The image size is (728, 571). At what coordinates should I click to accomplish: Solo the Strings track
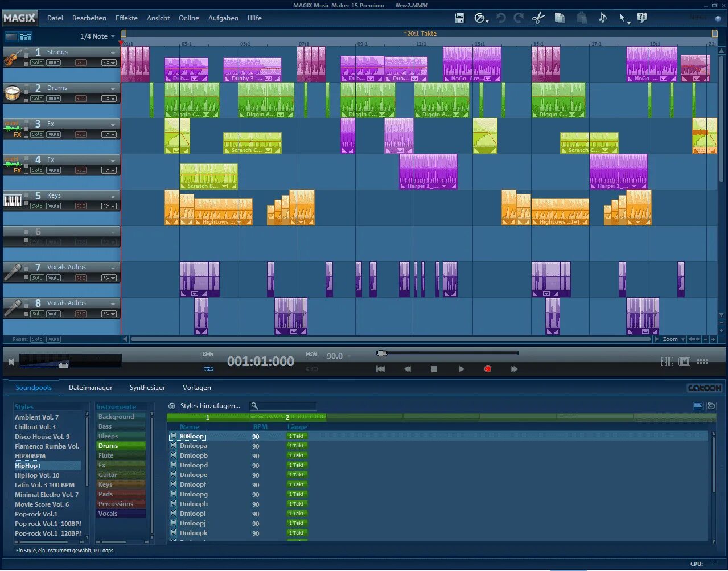coord(38,63)
